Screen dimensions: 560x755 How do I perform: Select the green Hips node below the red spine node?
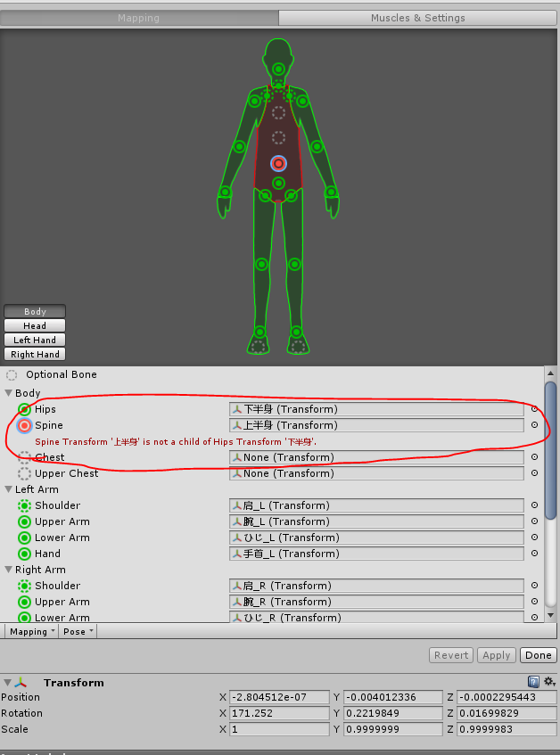click(x=278, y=183)
